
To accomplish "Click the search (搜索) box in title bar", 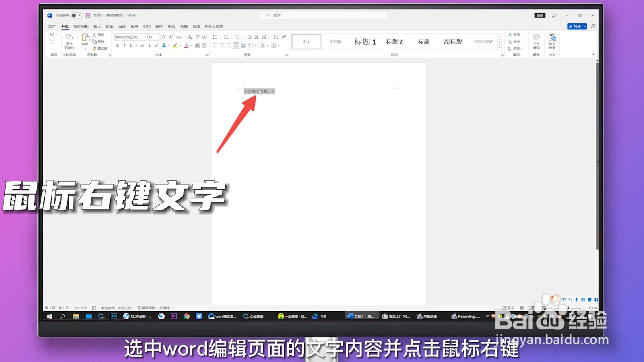I will [324, 15].
